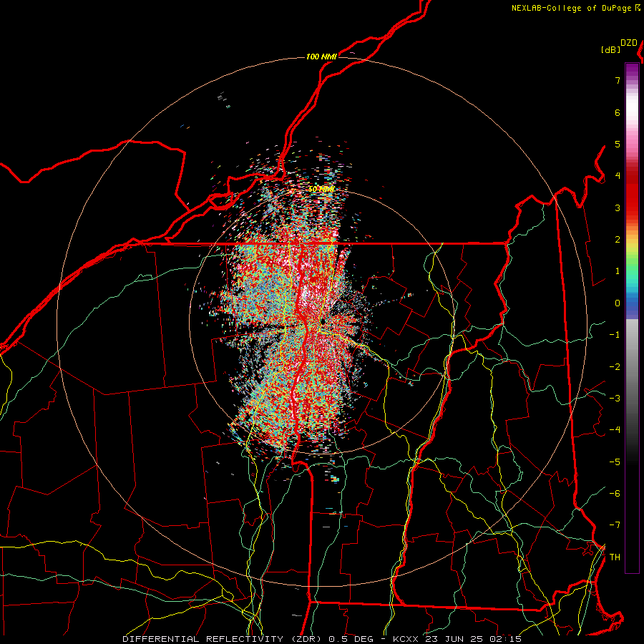Click the DZD legend title
The image size is (644, 644).
(629, 43)
